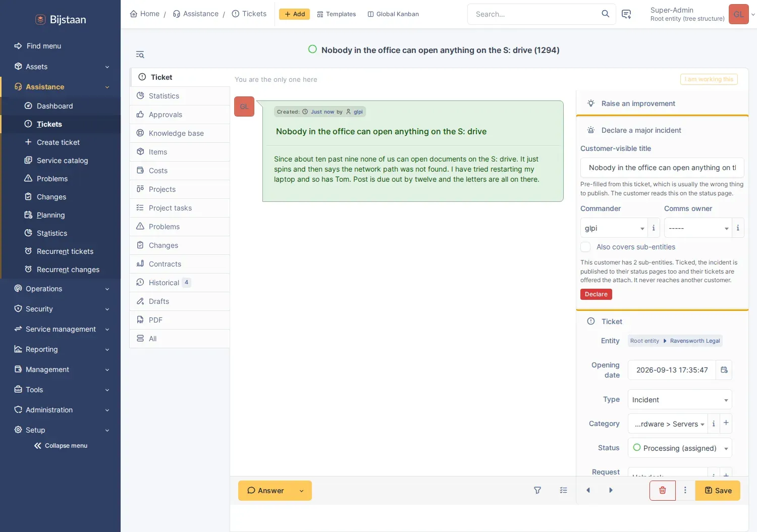The image size is (757, 532).
Task: Open the Comms owner dropdown
Action: [698, 228]
